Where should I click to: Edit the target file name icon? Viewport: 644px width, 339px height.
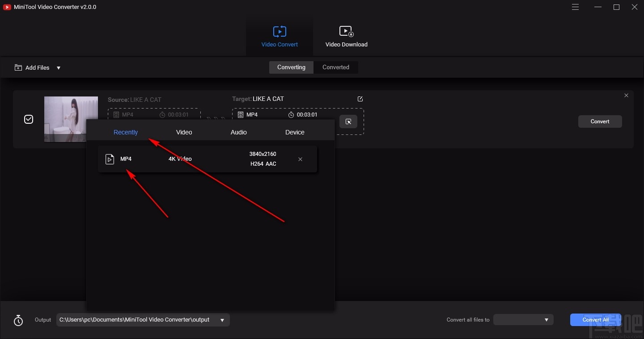tap(360, 99)
